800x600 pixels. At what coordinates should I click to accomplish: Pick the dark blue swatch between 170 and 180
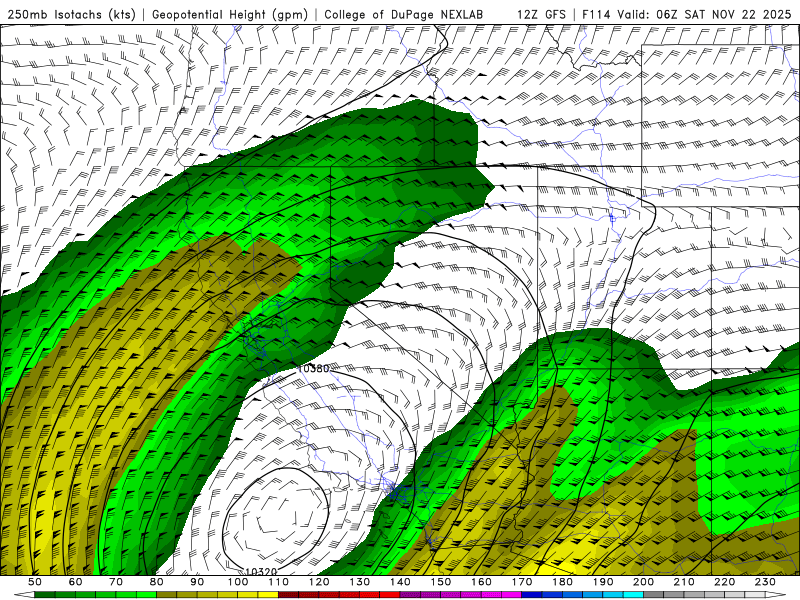531,594
